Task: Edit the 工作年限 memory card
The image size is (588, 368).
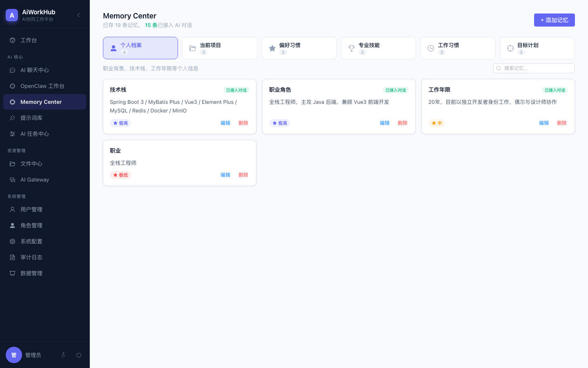Action: pyautogui.click(x=544, y=123)
